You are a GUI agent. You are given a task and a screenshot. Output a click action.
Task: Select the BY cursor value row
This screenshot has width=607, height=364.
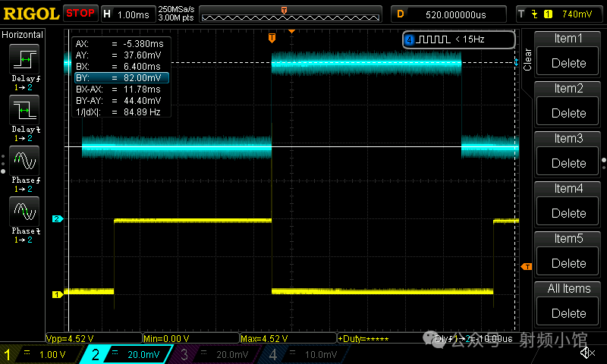[x=121, y=77]
